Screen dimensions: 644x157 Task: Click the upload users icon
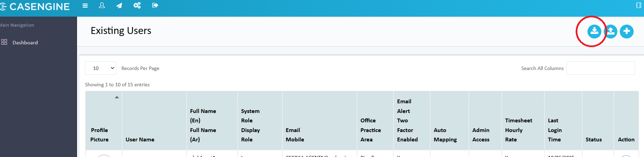coord(611,32)
